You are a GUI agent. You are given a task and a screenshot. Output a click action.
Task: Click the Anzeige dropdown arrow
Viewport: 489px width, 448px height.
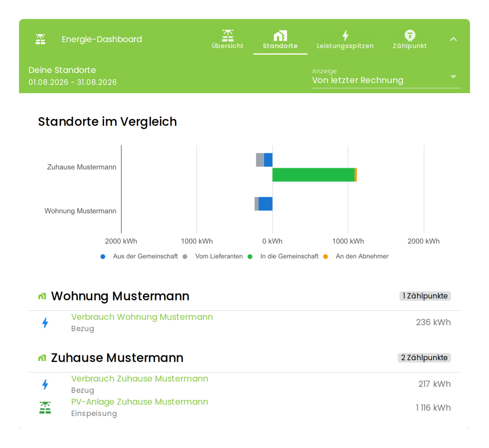454,77
